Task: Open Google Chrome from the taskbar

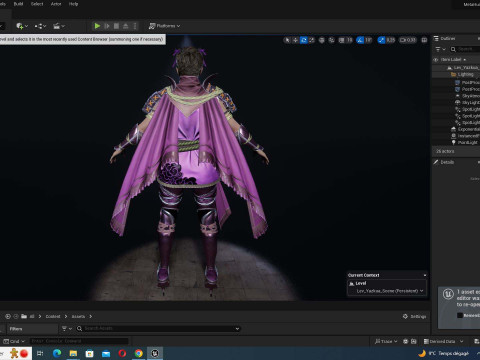Action: [139, 353]
